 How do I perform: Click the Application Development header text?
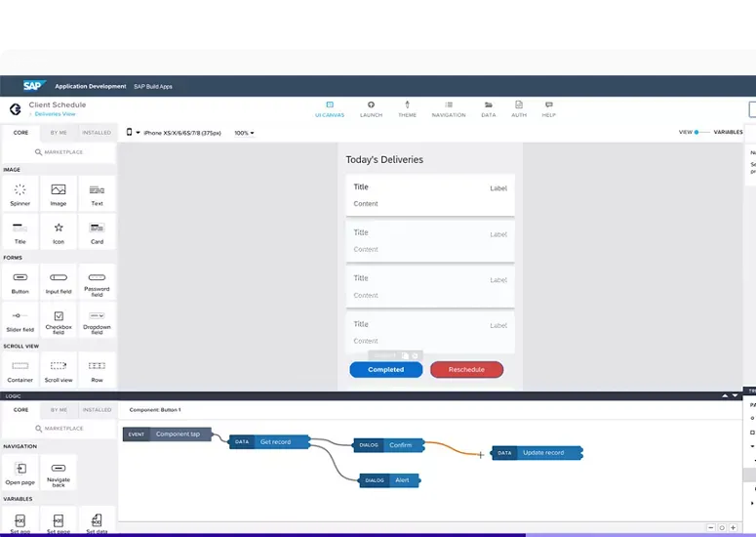[x=90, y=86]
